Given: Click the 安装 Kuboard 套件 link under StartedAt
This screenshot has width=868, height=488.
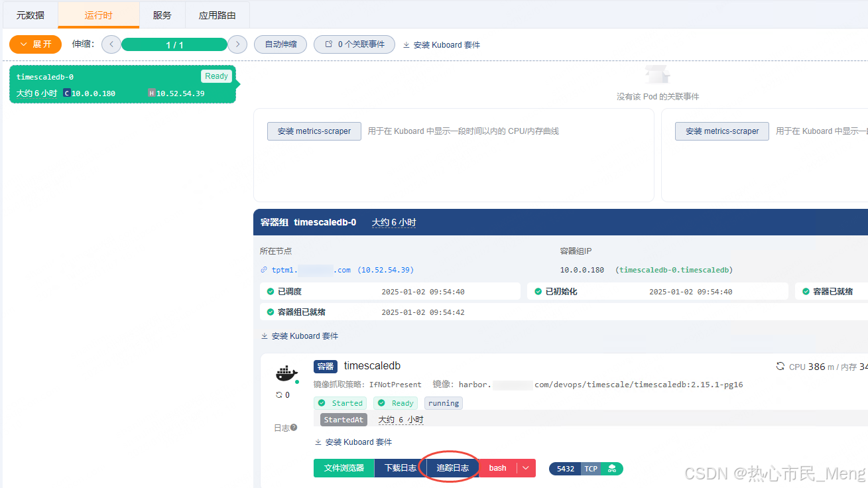Looking at the screenshot, I should coord(353,442).
